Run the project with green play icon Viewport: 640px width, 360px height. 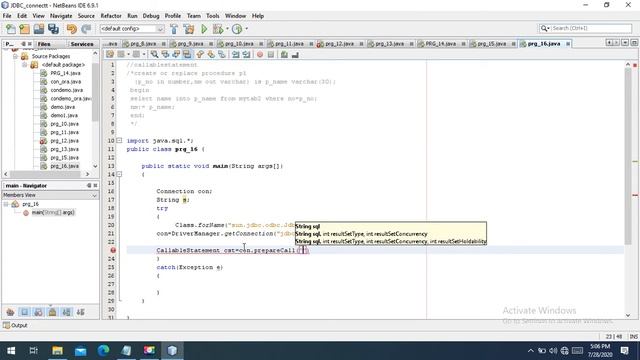point(204,29)
